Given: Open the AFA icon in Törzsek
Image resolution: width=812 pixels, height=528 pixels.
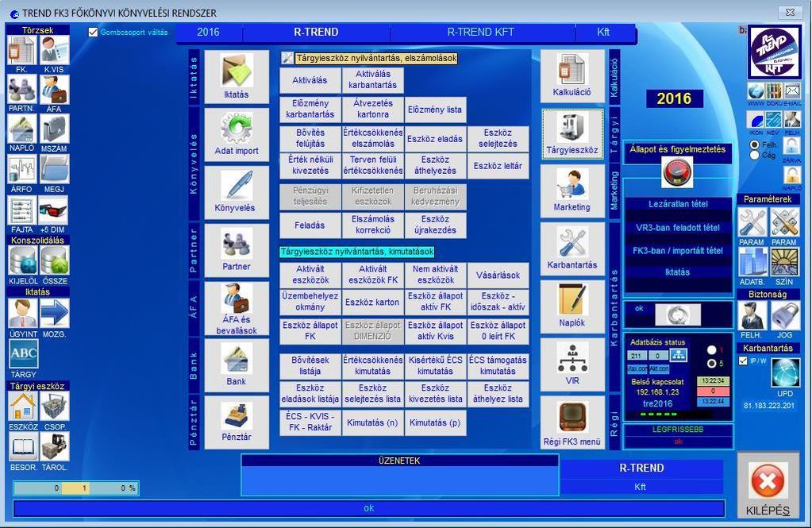Looking at the screenshot, I should (54, 90).
